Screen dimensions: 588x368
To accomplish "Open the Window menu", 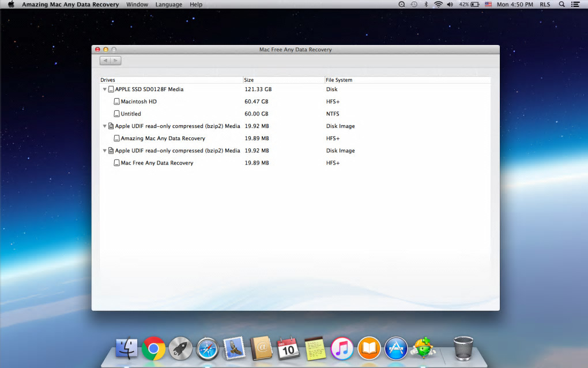I will (x=137, y=5).
